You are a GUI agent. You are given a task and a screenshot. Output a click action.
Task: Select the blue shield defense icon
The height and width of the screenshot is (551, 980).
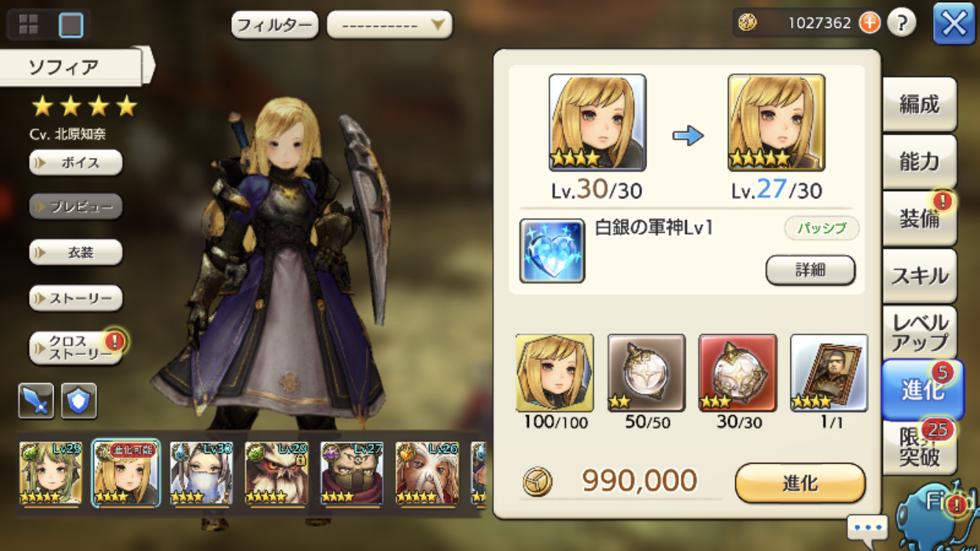(x=79, y=401)
